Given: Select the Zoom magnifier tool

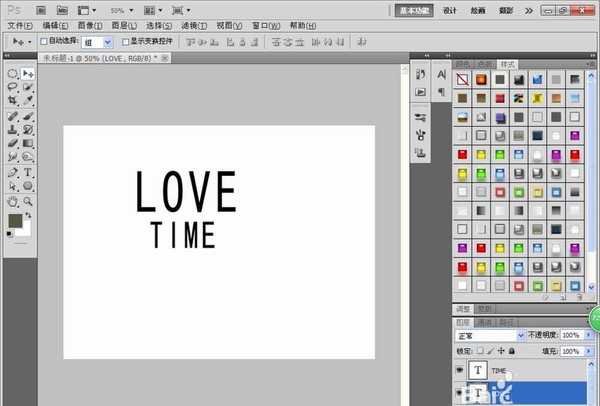Looking at the screenshot, I should point(28,200).
